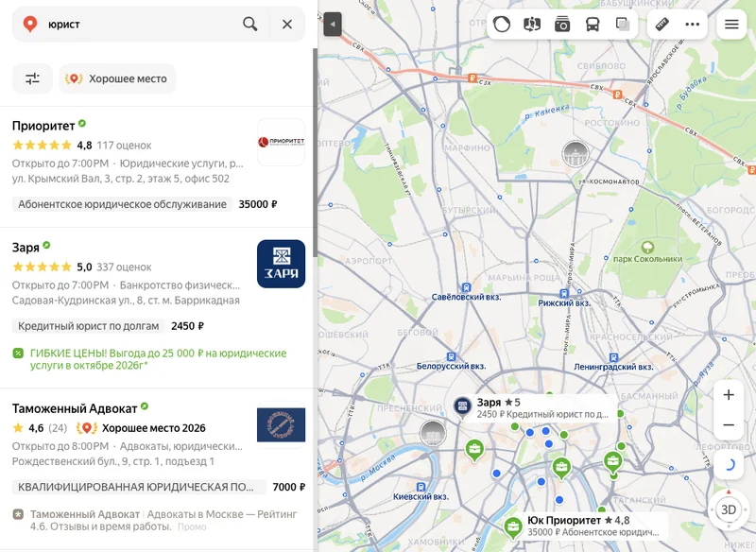The image size is (756, 552).
Task: Click the Таможенный Адвокат logo thumbnail
Action: (281, 424)
